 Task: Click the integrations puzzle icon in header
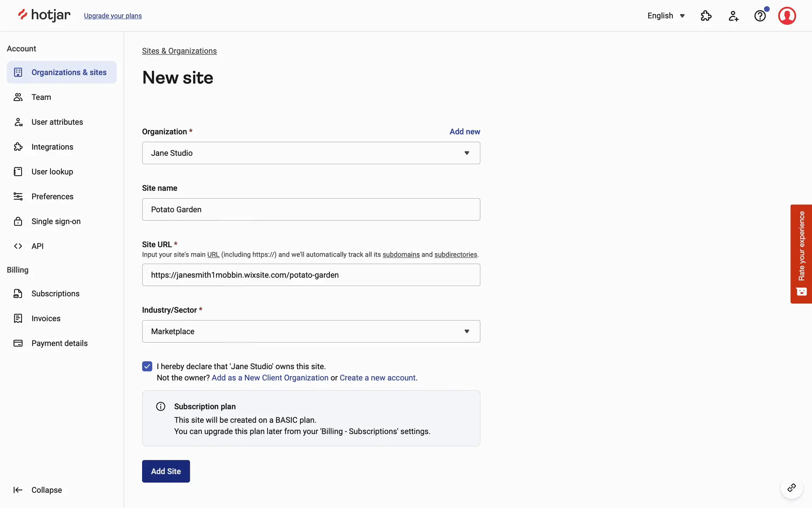[x=706, y=16]
